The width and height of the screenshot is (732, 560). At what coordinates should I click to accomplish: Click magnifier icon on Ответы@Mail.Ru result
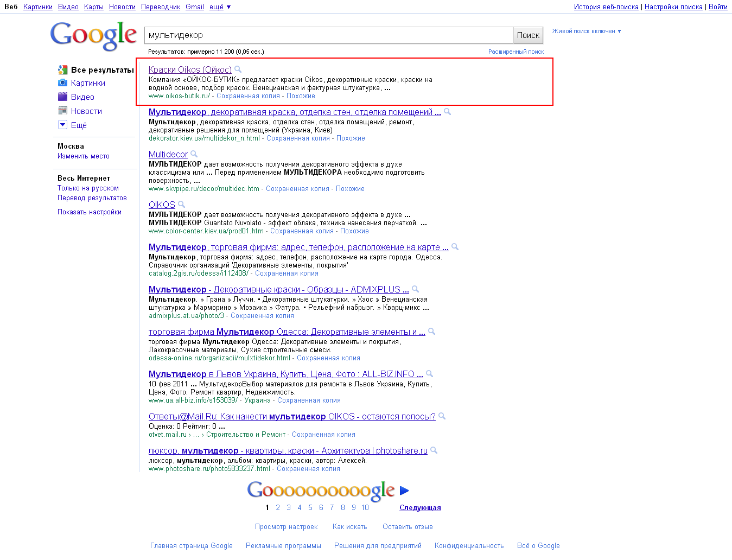pyautogui.click(x=442, y=416)
